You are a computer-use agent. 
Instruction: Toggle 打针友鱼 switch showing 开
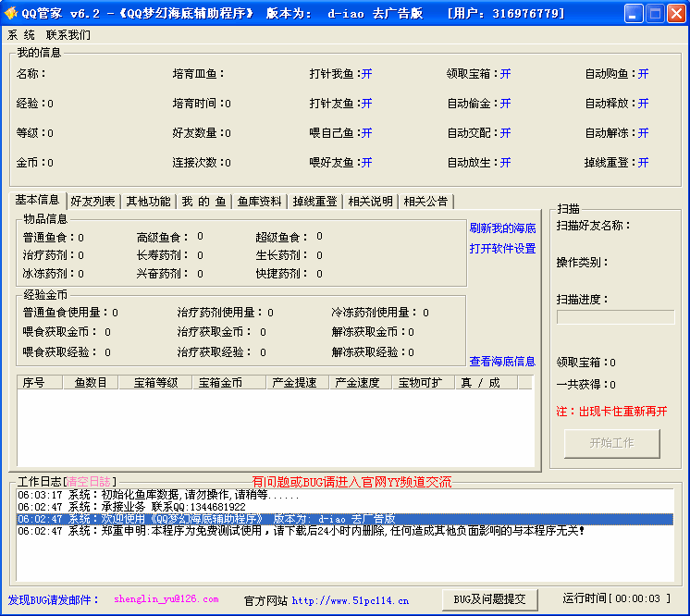[367, 104]
